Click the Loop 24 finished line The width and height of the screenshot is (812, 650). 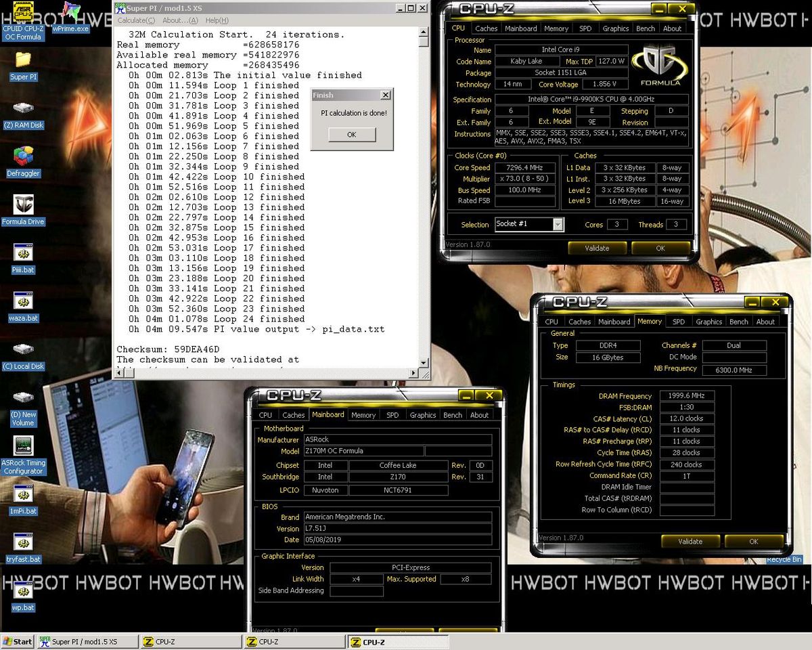click(217, 319)
